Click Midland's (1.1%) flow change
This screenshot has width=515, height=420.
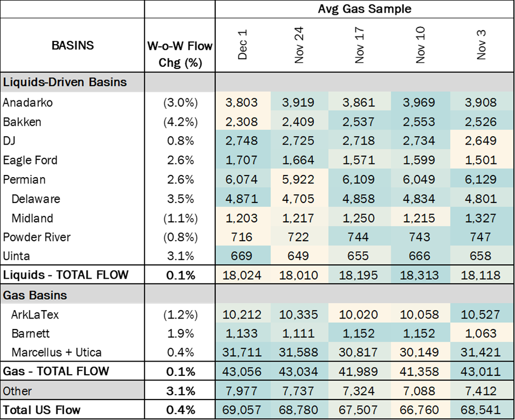tap(180, 218)
